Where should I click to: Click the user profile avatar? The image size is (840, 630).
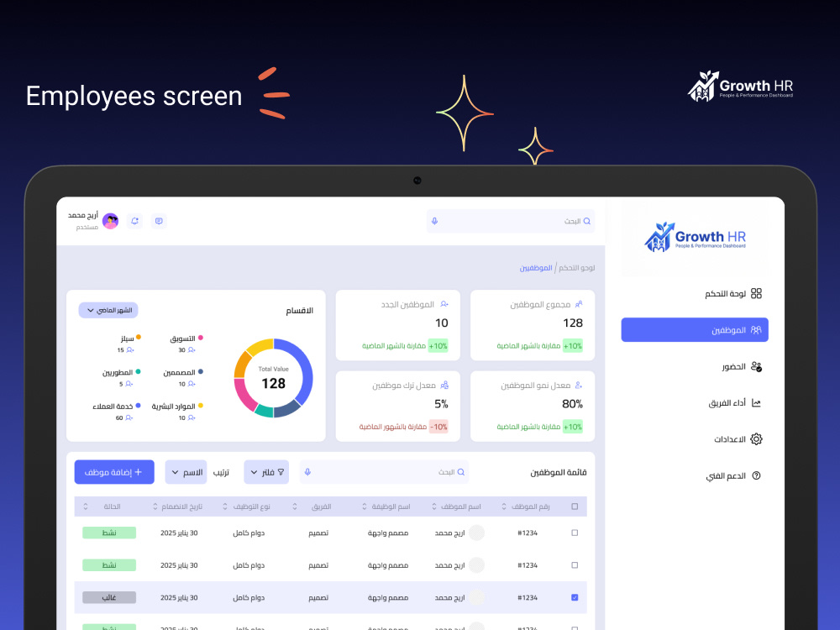[x=110, y=221]
